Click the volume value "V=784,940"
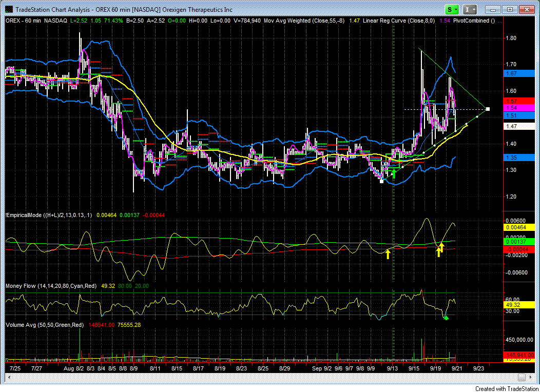540x392 pixels. click(247, 21)
